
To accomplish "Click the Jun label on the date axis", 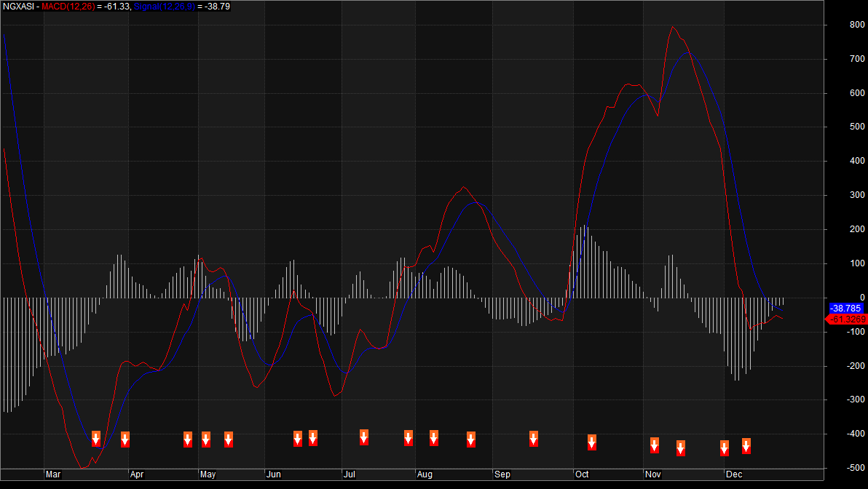I will (274, 474).
